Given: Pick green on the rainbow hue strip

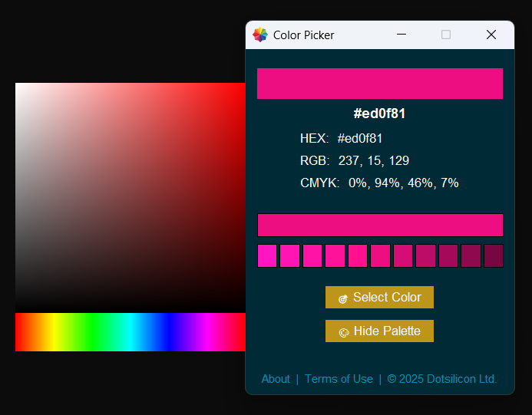Looking at the screenshot, I should tap(92, 332).
